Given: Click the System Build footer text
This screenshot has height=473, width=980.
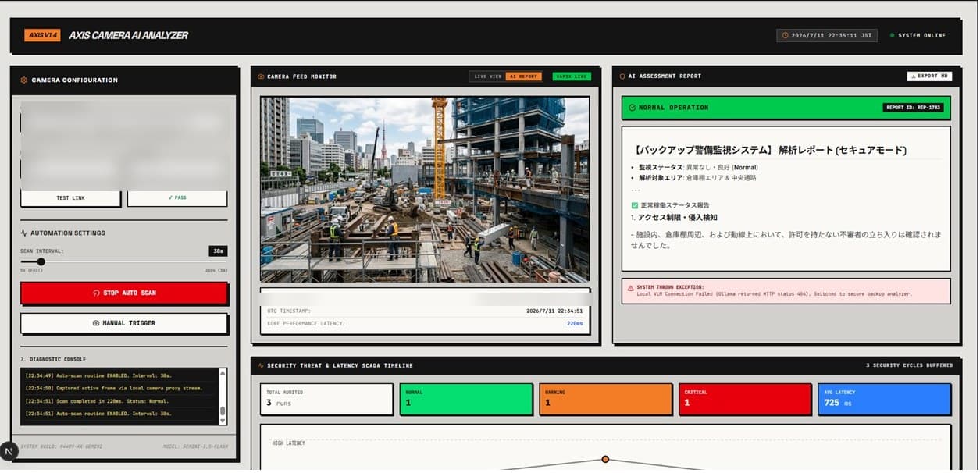Looking at the screenshot, I should click(61, 446).
